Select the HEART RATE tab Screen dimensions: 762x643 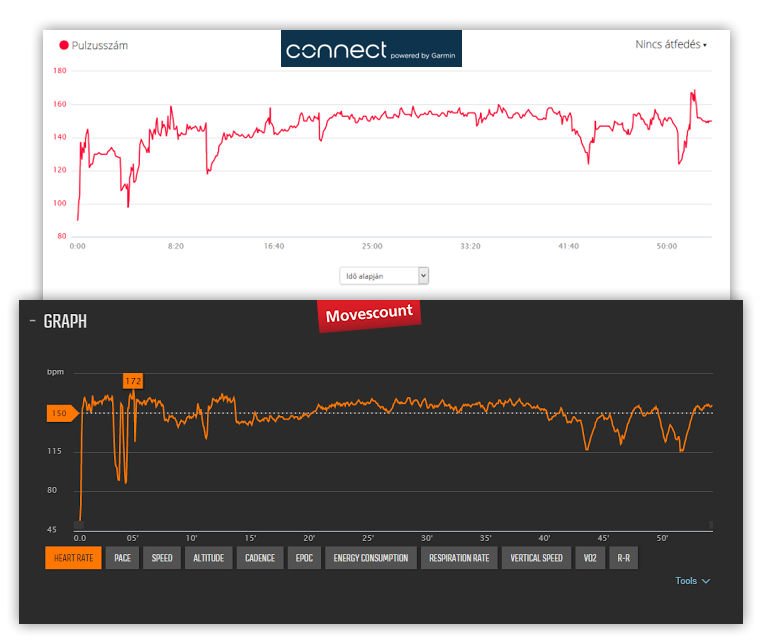click(73, 558)
